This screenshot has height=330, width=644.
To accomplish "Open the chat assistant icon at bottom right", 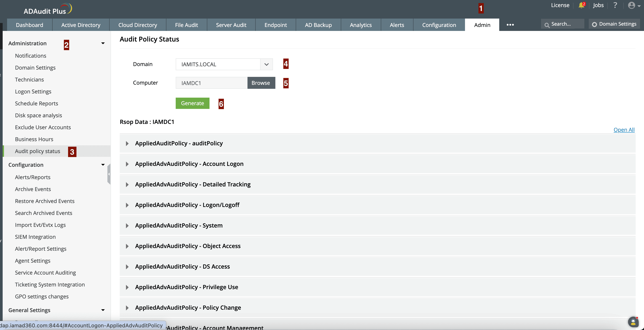I will [x=633, y=322].
